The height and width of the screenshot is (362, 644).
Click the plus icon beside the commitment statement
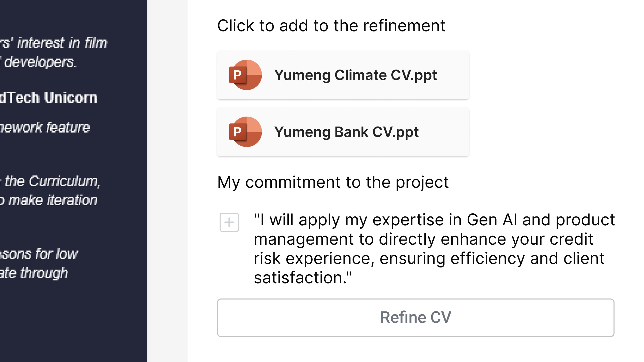(229, 222)
